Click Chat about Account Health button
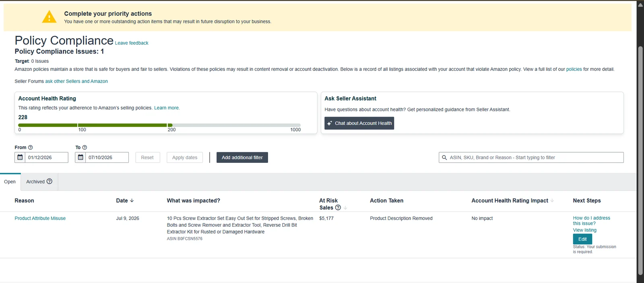This screenshot has width=644, height=283. tap(359, 123)
